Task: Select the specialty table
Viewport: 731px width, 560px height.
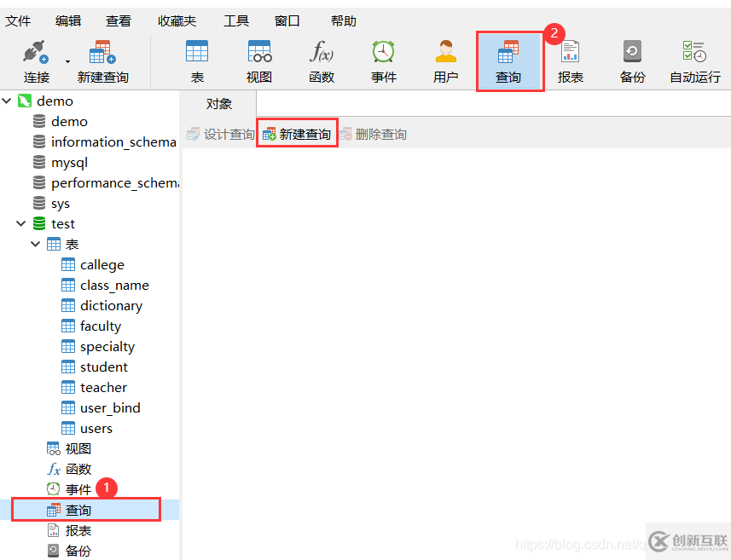Action: tap(98, 347)
